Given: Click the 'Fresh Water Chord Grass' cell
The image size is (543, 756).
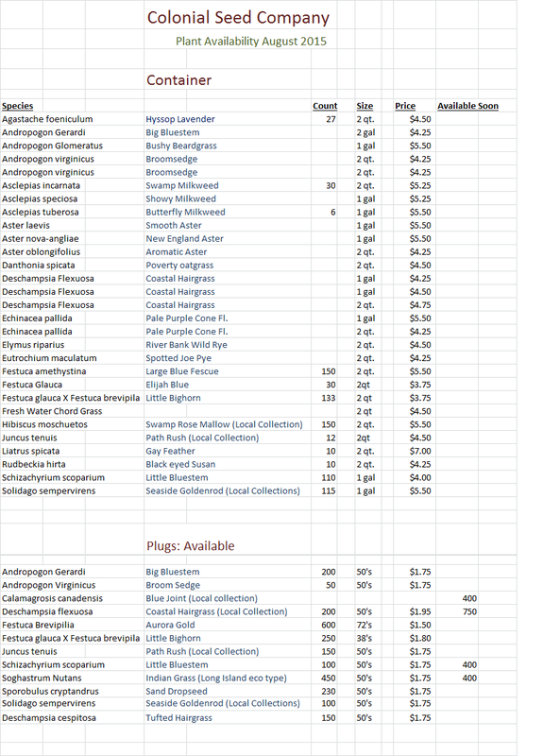Looking at the screenshot, I should (52, 411).
